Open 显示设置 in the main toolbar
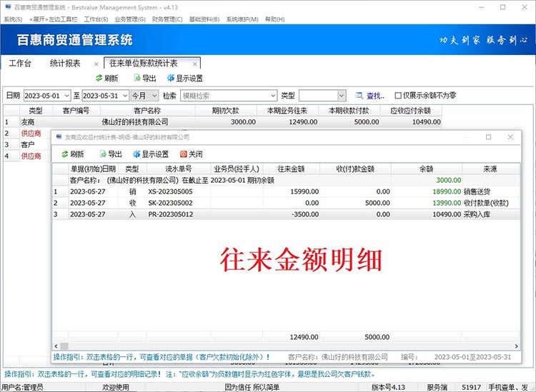Image resolution: width=536 pixels, height=392 pixels. tap(171, 79)
